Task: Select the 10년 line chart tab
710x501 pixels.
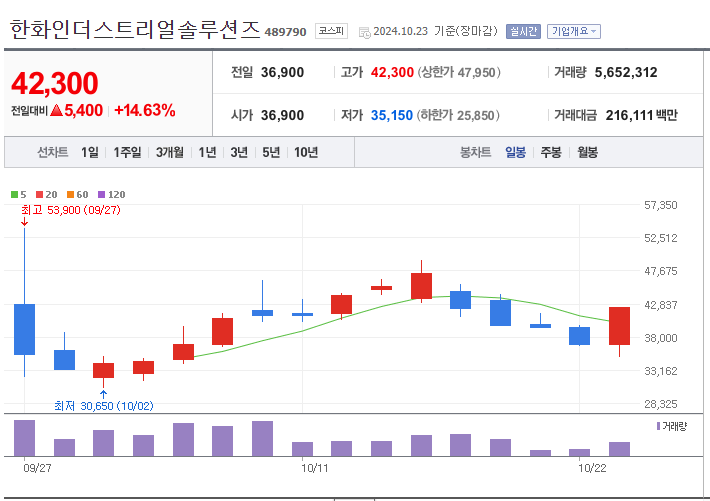Action: [306, 152]
